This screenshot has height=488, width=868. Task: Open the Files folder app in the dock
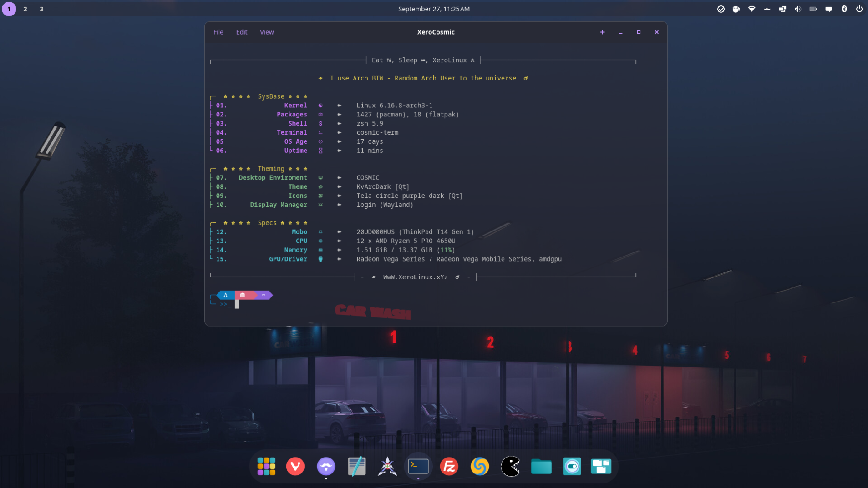pos(541,466)
